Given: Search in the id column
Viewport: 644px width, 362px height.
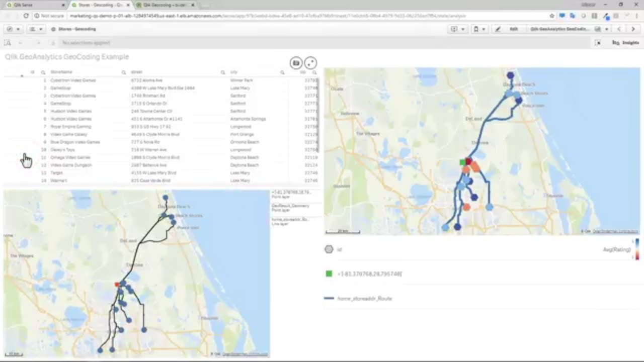Looking at the screenshot, I should tap(43, 72).
